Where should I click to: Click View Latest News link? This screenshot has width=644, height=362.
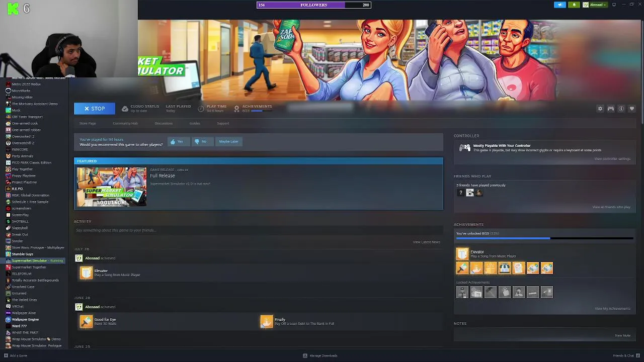(x=427, y=242)
